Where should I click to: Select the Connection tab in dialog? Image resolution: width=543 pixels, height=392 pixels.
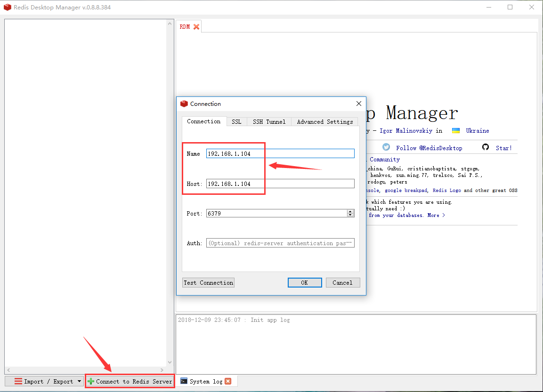click(203, 121)
